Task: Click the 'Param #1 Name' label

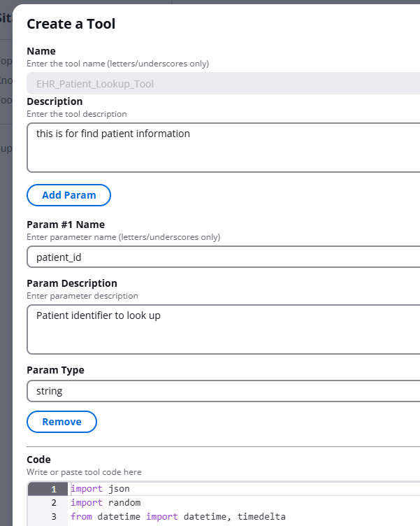Action: pyautogui.click(x=66, y=225)
